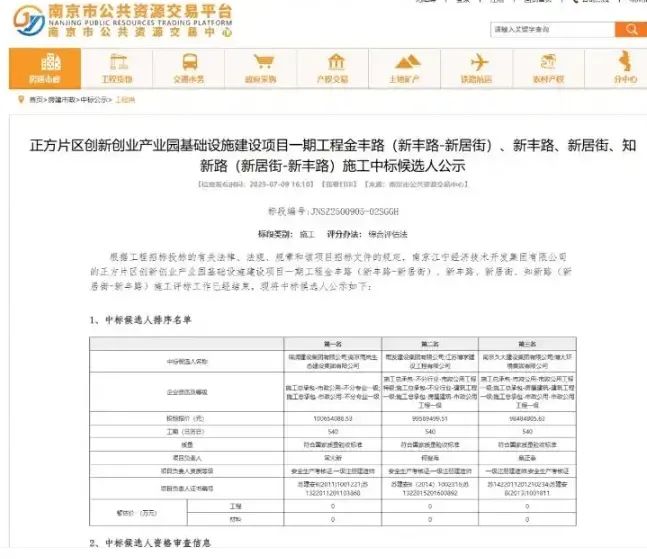Click the 工期（日历日） row label
Viewport: 647px width, 559px height.
click(x=187, y=432)
